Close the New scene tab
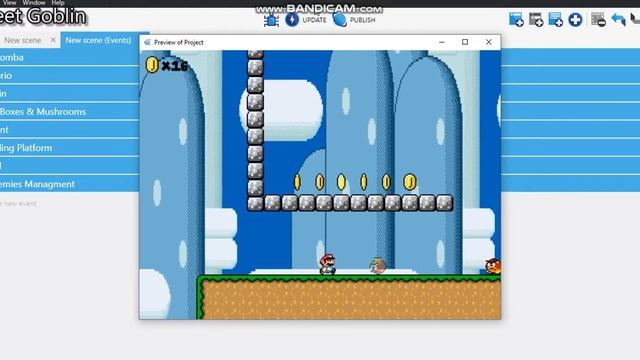Image resolution: width=640 pixels, height=360 pixels. pos(53,40)
